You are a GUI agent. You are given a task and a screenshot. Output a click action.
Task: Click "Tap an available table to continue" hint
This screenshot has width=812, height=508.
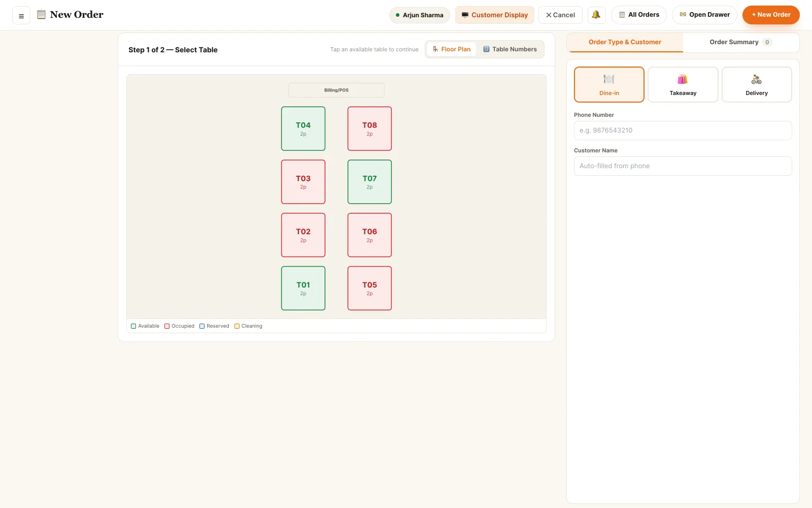(x=375, y=49)
